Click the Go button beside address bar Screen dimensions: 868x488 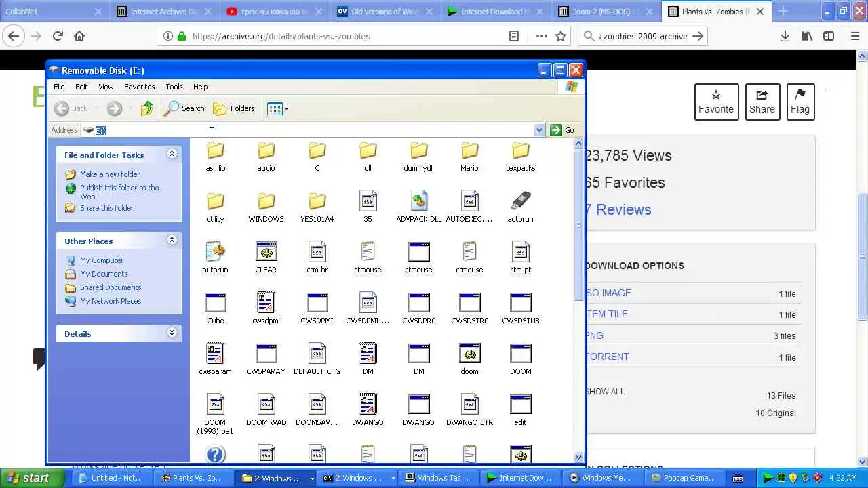(x=563, y=130)
